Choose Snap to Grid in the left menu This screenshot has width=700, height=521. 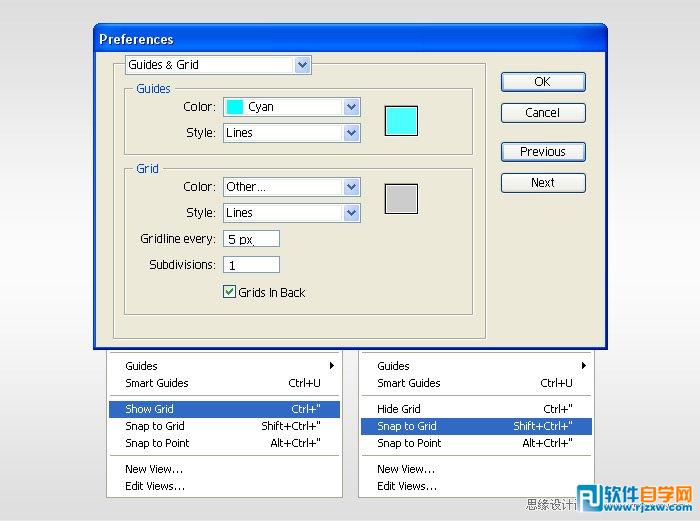pos(224,426)
